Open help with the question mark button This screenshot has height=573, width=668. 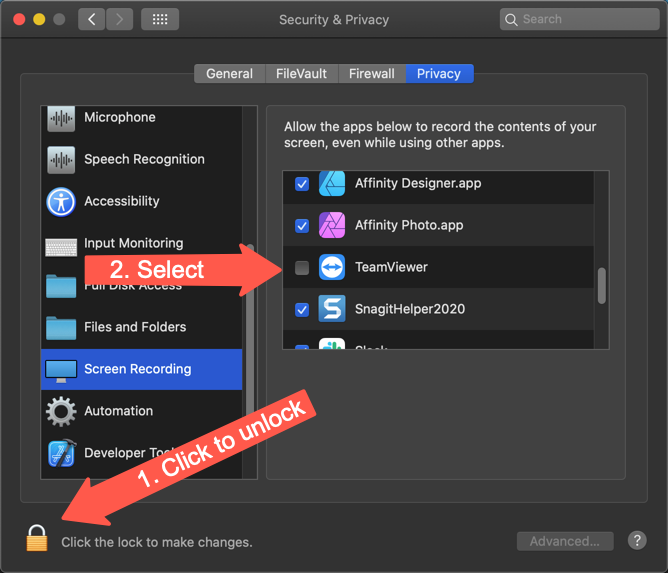(637, 541)
